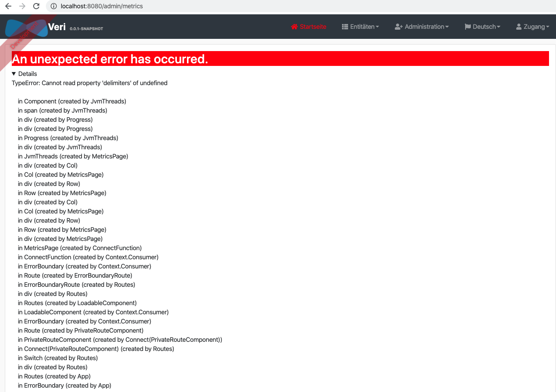The height and width of the screenshot is (392, 556).
Task: Reload the page with the refresh icon
Action: point(36,6)
